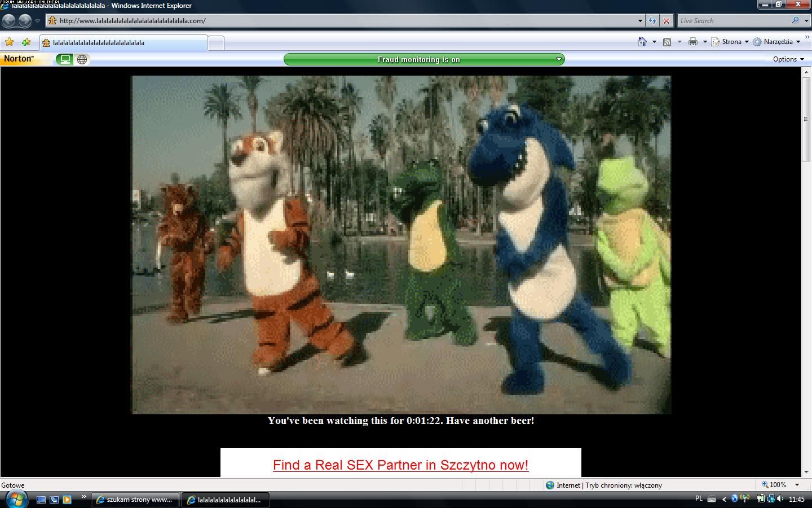Image resolution: width=812 pixels, height=508 pixels.
Task: Open a new blank tab
Action: click(x=216, y=43)
